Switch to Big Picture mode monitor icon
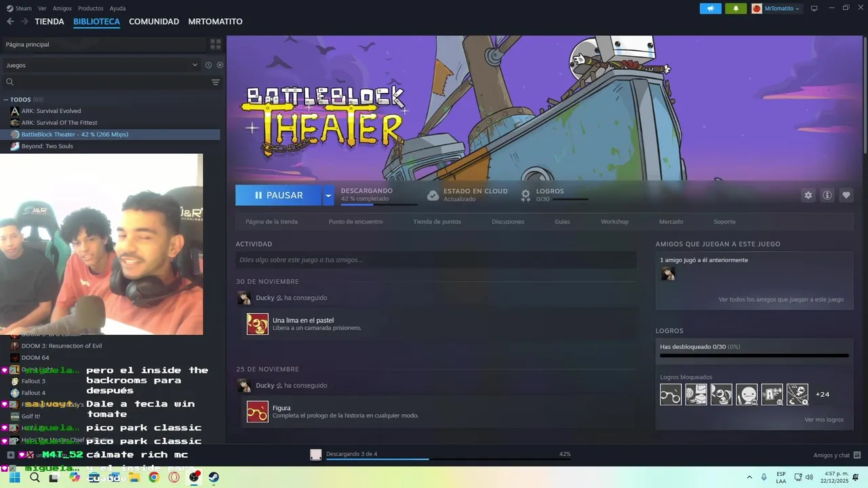This screenshot has width=868, height=488. pyautogui.click(x=814, y=8)
